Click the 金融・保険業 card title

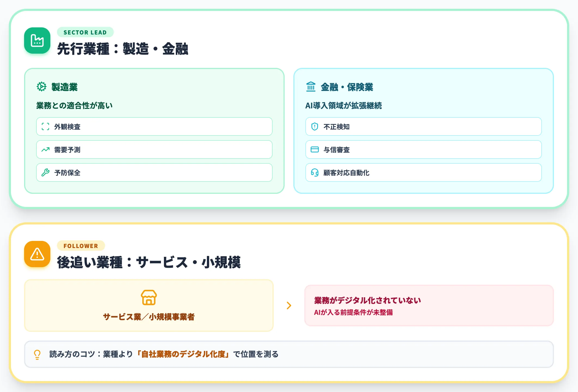347,87
